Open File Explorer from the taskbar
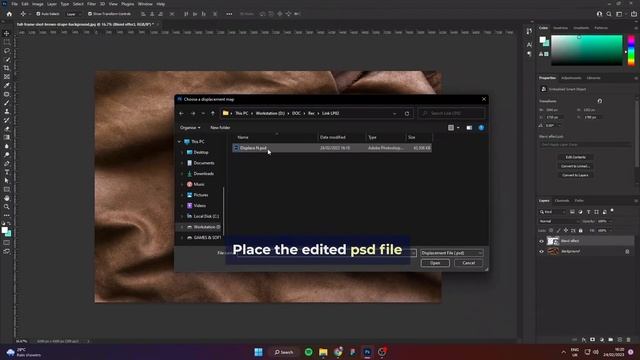 [x=323, y=352]
